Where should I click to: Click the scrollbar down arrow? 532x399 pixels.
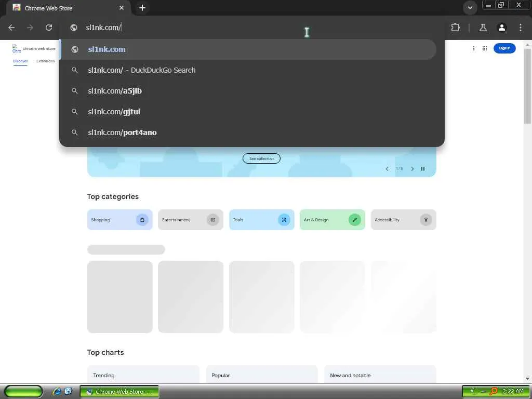pos(528,379)
